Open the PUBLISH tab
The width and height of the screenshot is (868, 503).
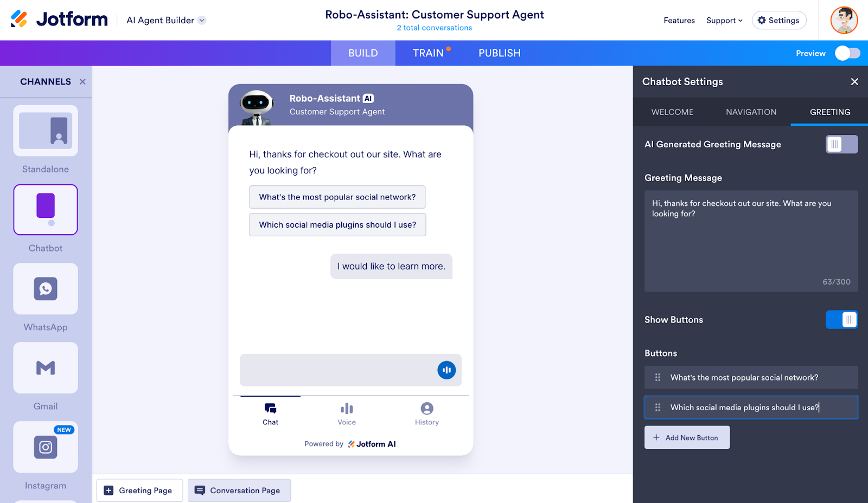click(x=499, y=53)
